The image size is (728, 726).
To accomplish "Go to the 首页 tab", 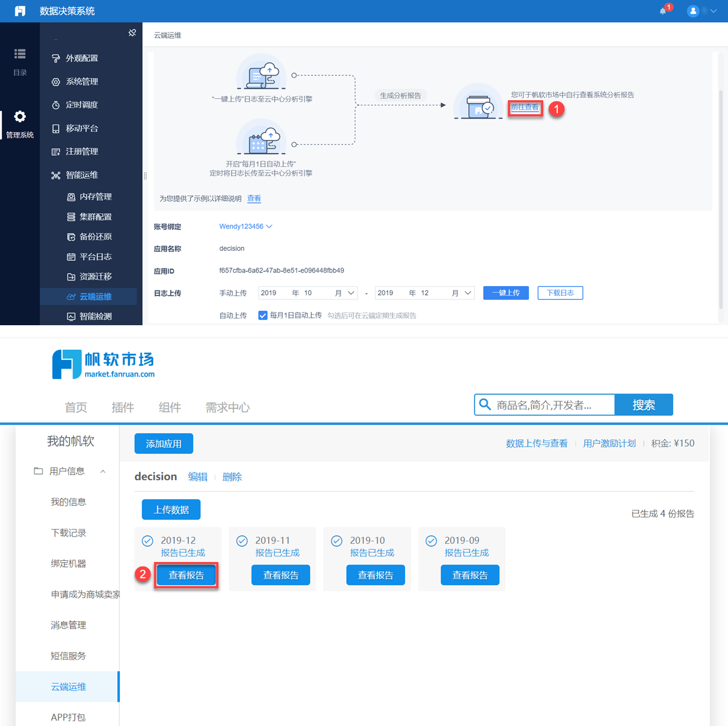I will click(x=76, y=408).
